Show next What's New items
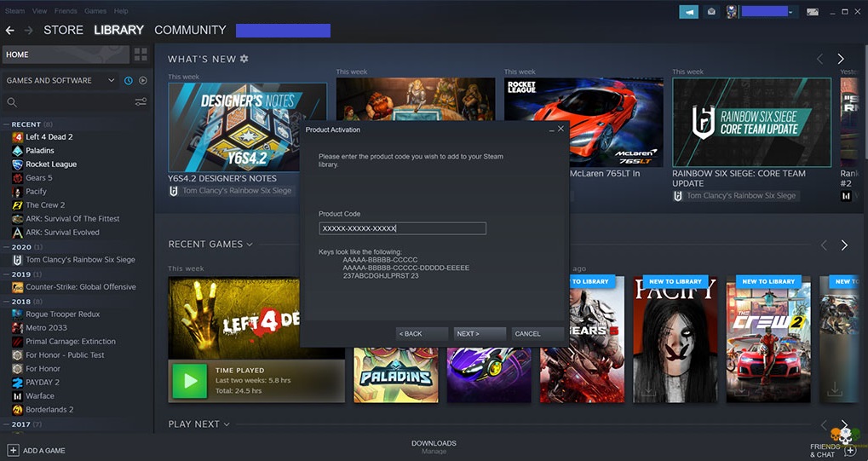The height and width of the screenshot is (461, 868). click(841, 59)
